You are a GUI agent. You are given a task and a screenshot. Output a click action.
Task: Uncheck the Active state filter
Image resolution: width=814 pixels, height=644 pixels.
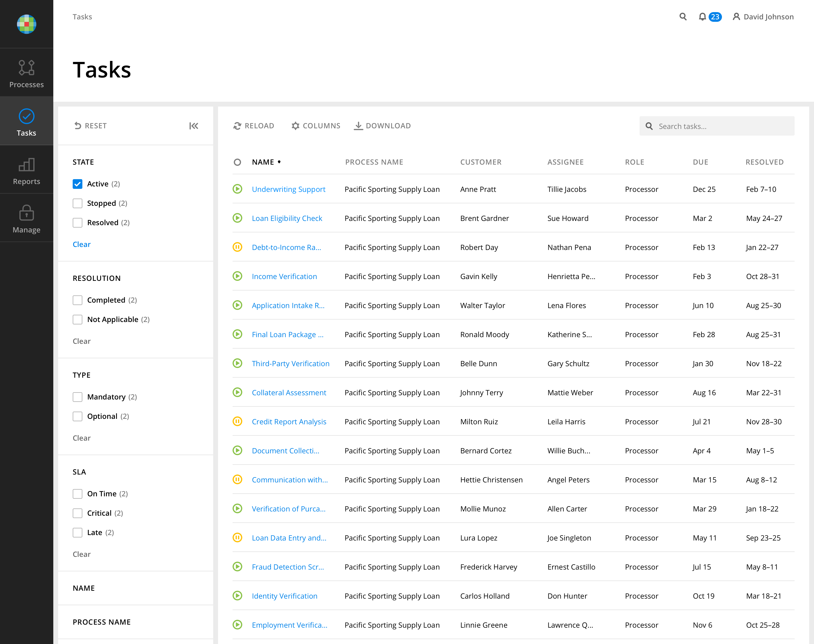[x=77, y=184]
